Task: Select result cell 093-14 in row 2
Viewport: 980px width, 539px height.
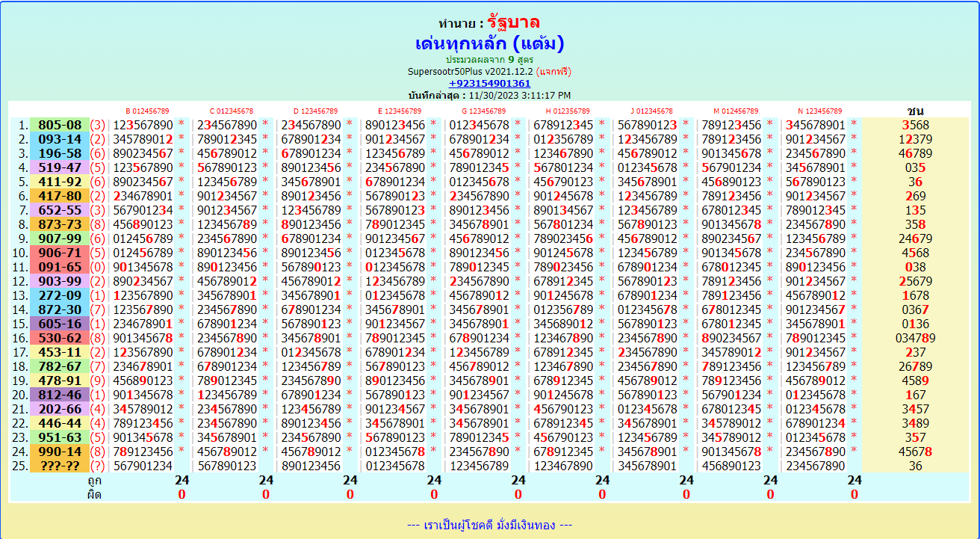Action: tap(60, 139)
